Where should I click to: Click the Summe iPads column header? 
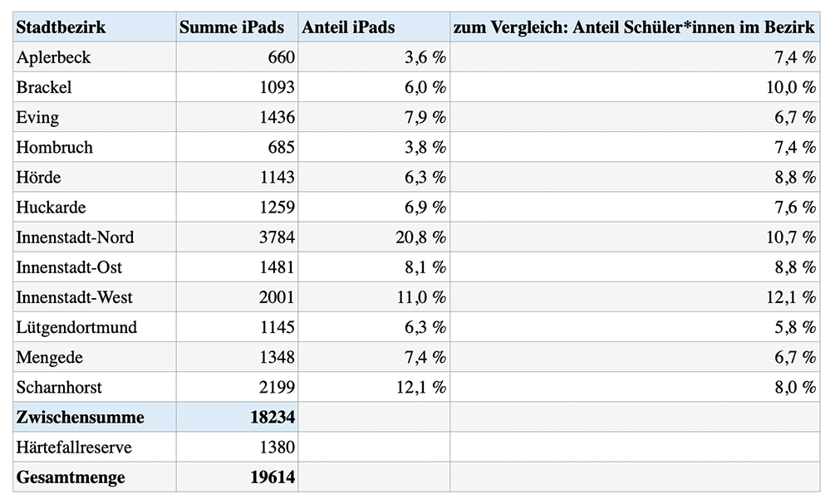coord(237,27)
